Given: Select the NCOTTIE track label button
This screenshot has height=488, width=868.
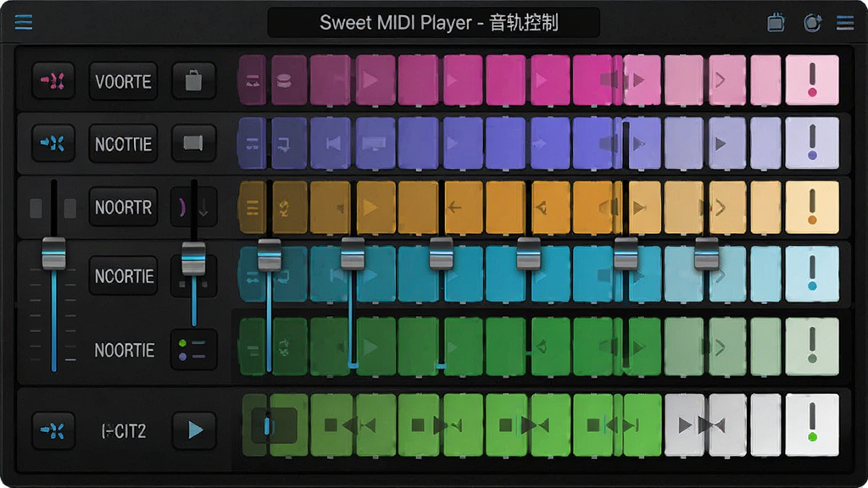Looking at the screenshot, I should pyautogui.click(x=123, y=144).
